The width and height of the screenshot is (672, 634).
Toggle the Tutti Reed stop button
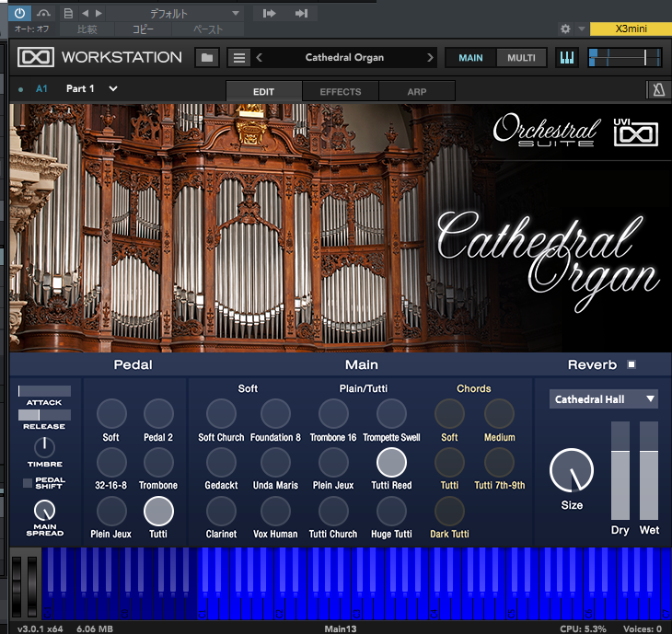coord(391,463)
